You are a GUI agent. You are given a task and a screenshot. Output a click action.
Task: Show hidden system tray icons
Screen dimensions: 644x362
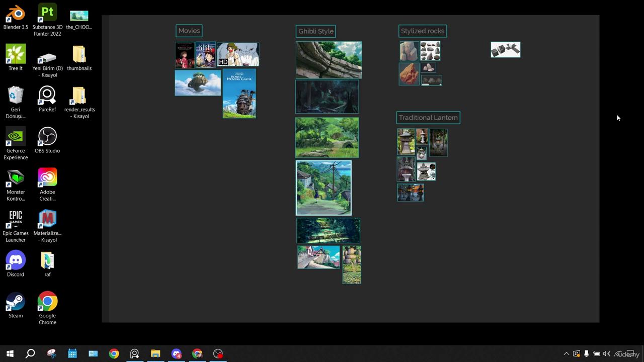click(x=566, y=354)
